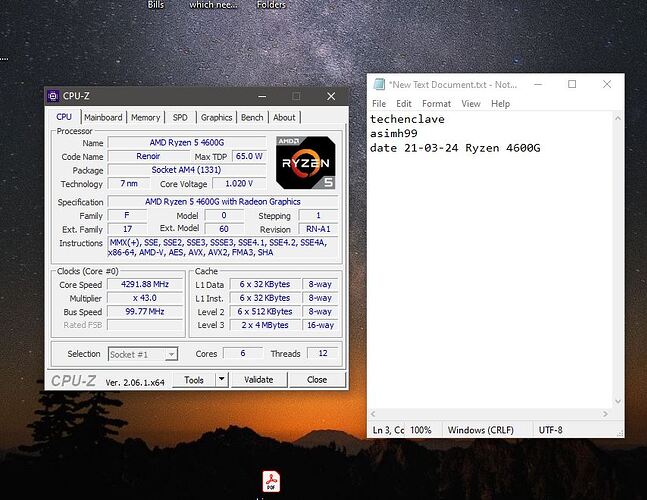Click the Core Speed value '4291.88 MHz'
Image resolution: width=647 pixels, height=500 pixels.
[x=145, y=284]
